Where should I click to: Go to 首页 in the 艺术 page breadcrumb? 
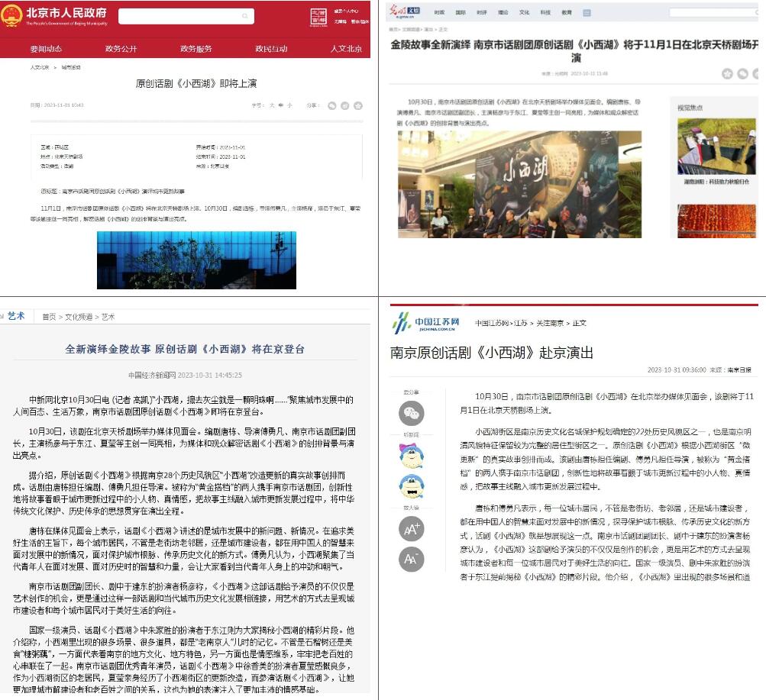click(49, 318)
